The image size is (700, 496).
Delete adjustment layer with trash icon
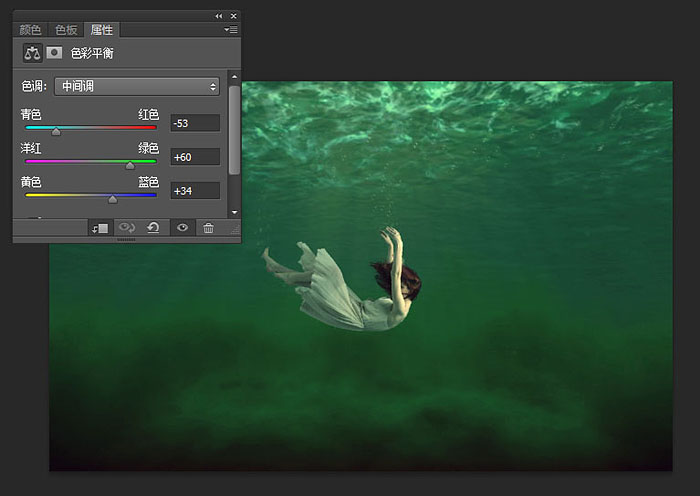pos(208,228)
